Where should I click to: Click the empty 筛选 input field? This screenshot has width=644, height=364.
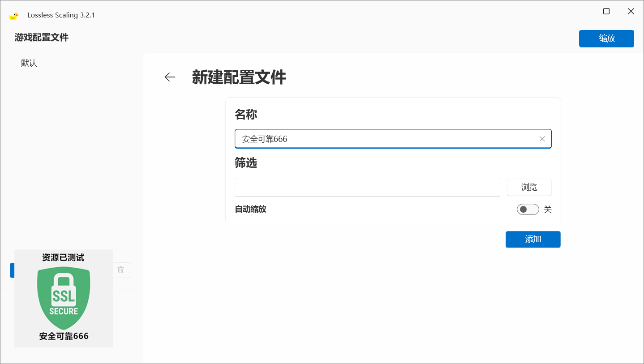click(367, 187)
